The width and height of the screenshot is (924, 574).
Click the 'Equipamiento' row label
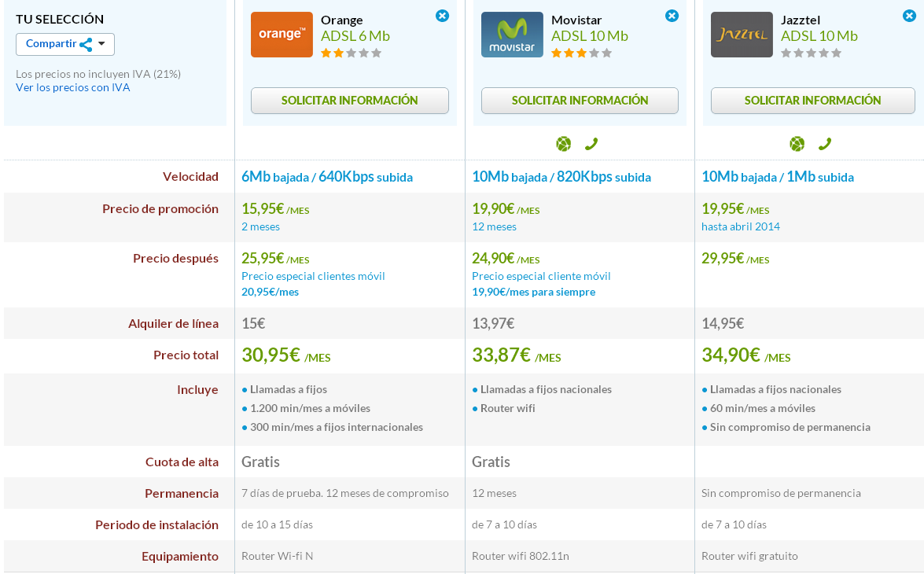click(180, 557)
